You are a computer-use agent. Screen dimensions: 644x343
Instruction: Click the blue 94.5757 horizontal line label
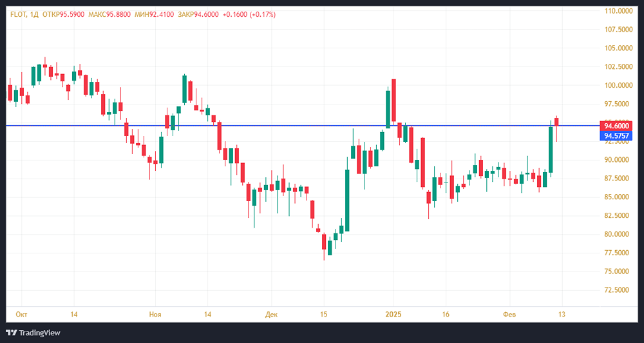click(x=616, y=136)
